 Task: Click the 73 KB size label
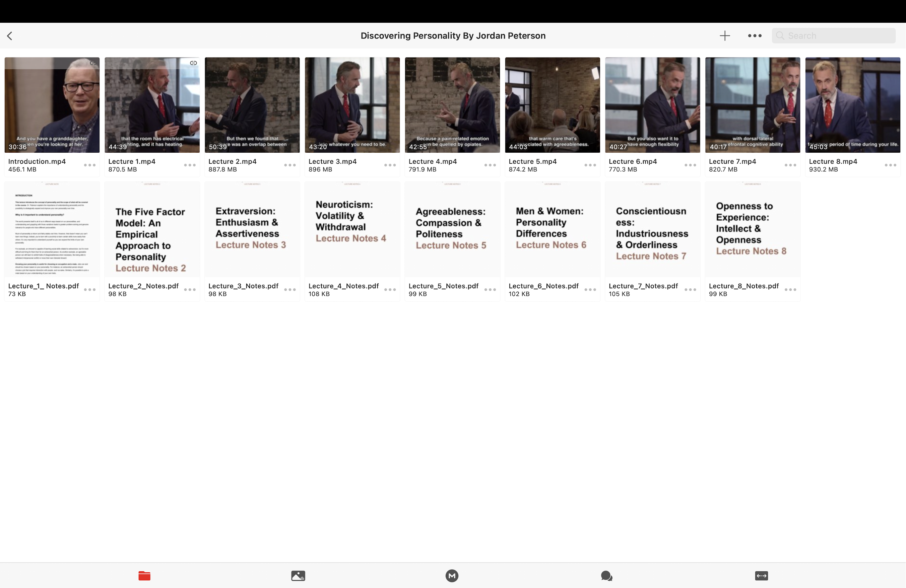[17, 294]
